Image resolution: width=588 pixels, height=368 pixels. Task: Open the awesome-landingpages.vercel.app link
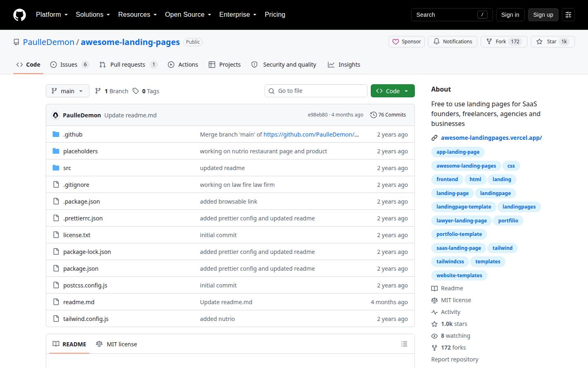(491, 138)
